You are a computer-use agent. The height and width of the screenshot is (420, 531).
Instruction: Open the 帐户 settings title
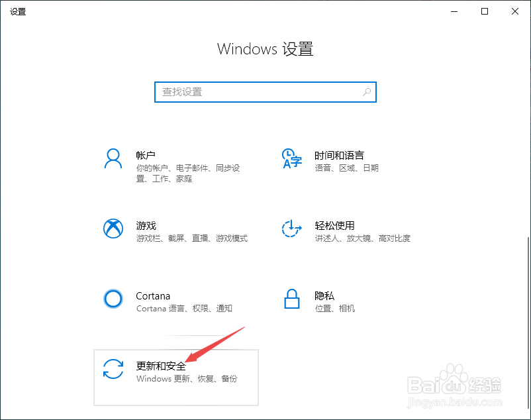(146, 155)
